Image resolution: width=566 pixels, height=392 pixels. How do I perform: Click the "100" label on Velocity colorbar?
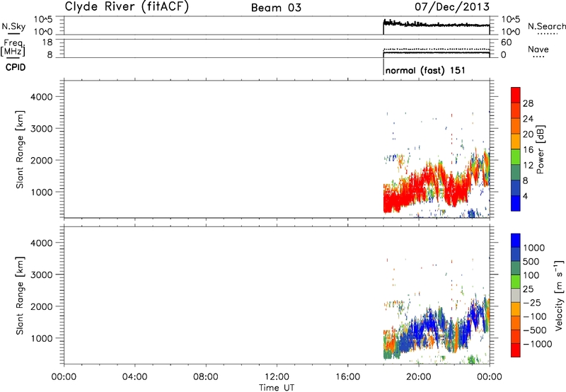click(x=531, y=275)
